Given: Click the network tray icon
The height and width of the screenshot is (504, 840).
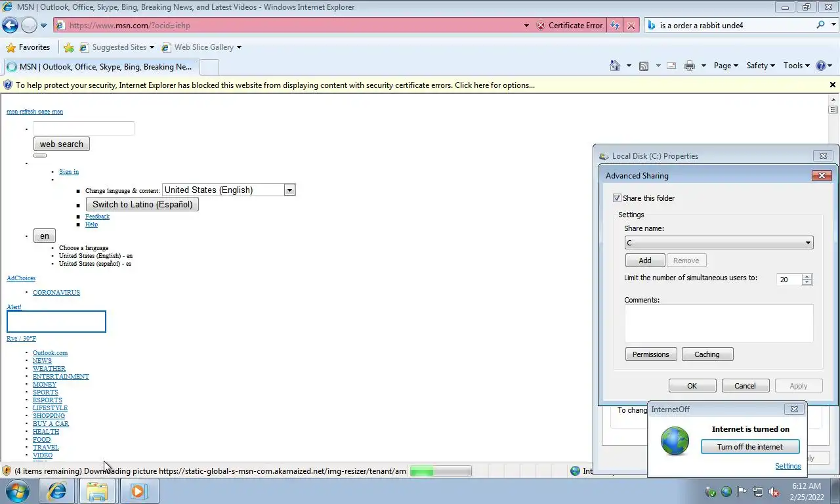Looking at the screenshot, I should [758, 492].
